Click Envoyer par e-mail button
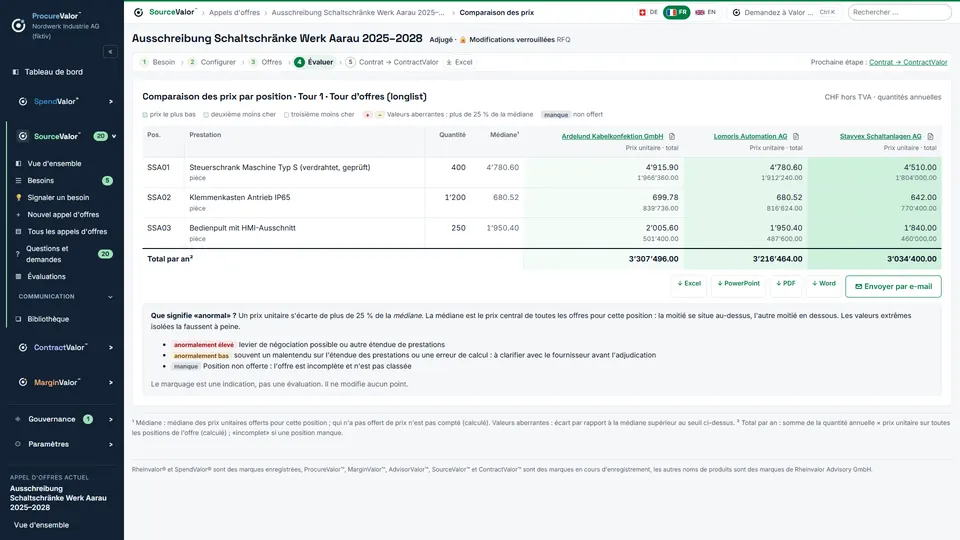 [x=893, y=287]
